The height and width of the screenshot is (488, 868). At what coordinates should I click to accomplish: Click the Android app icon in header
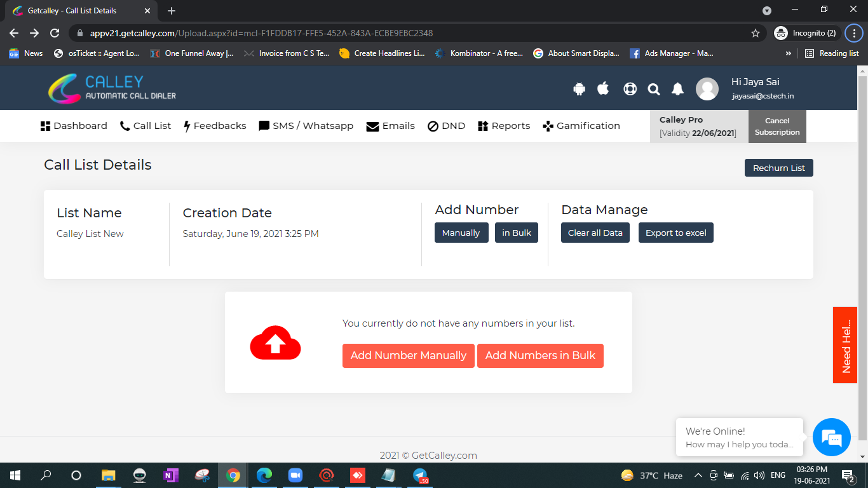point(579,89)
